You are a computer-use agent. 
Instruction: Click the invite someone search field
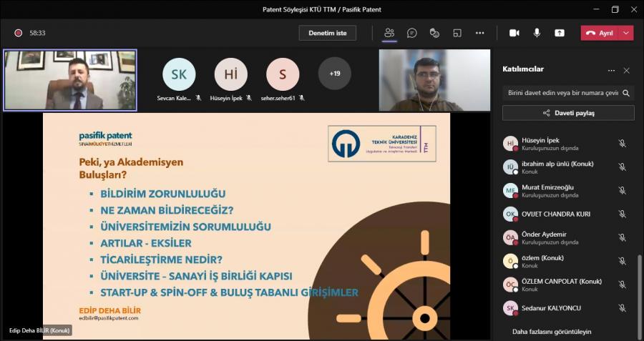pyautogui.click(x=562, y=93)
